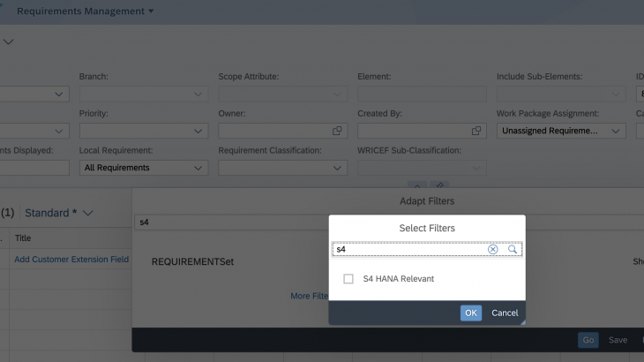Open the Requirements Management title menu
Viewport: 644px width, 362px height.
86,11
